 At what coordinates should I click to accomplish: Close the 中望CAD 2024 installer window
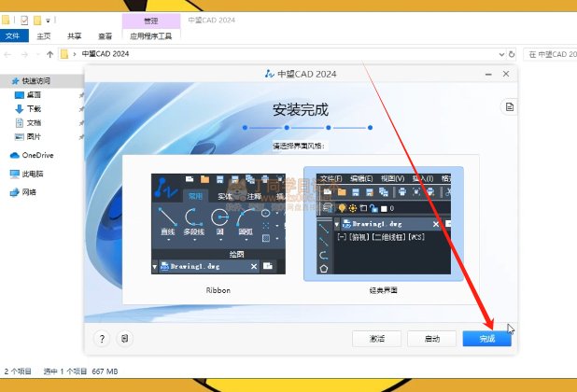tap(506, 74)
